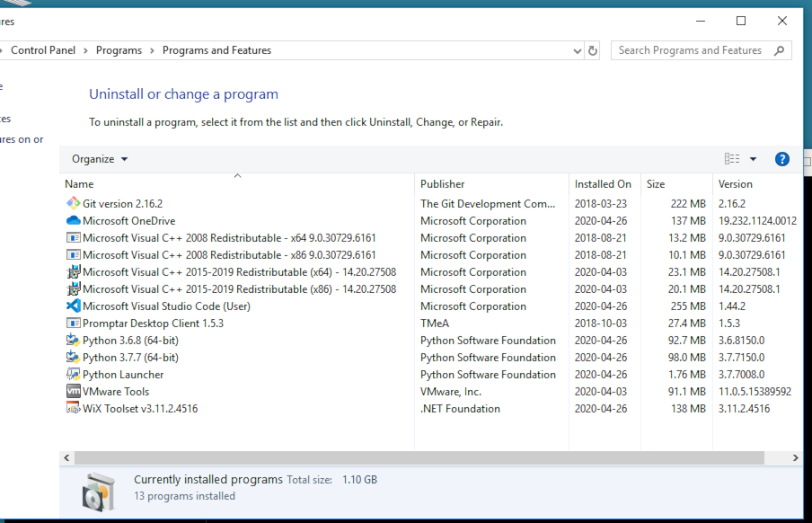Select the Microsoft OneDrive entry

point(129,221)
